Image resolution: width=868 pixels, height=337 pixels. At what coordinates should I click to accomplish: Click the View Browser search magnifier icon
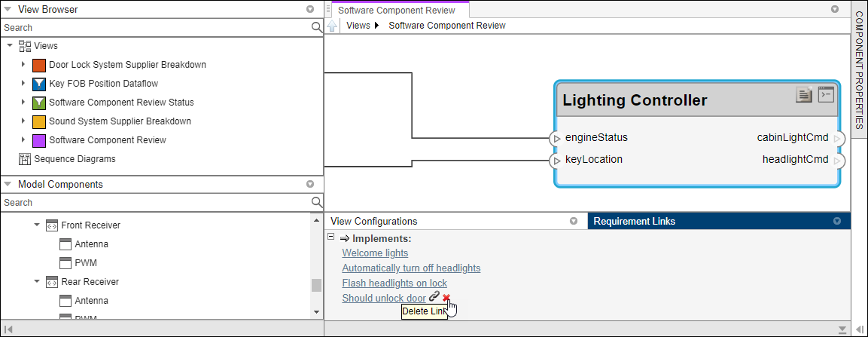click(317, 28)
